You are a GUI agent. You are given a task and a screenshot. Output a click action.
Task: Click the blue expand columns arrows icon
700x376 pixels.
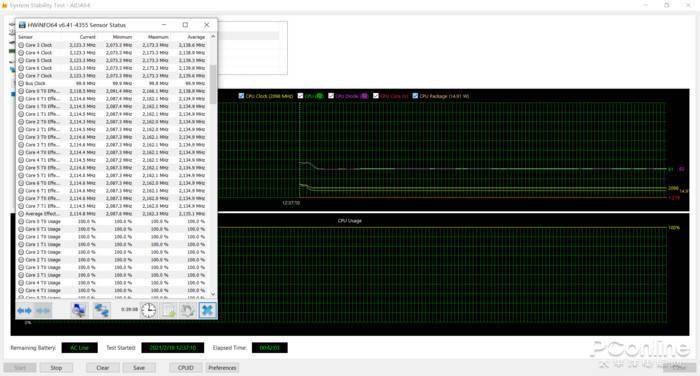pos(25,310)
